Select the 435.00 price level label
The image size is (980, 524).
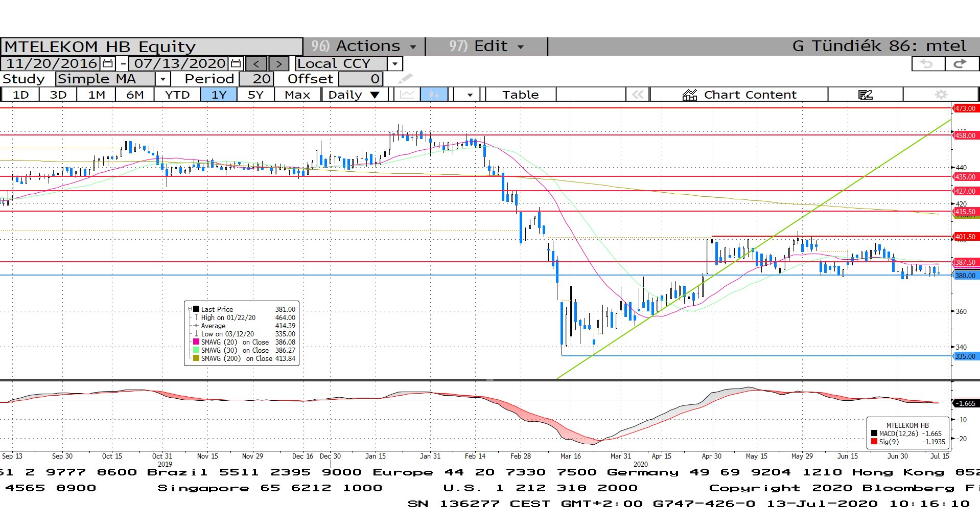point(966,177)
